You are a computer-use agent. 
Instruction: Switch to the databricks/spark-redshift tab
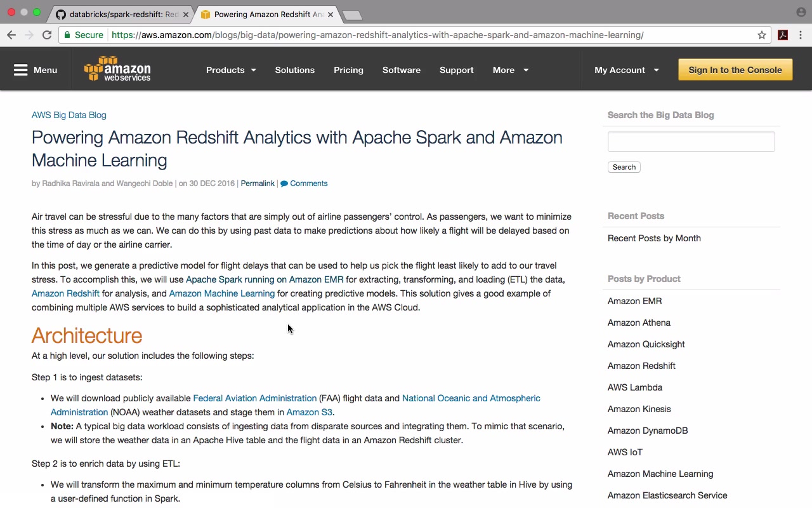click(124, 14)
